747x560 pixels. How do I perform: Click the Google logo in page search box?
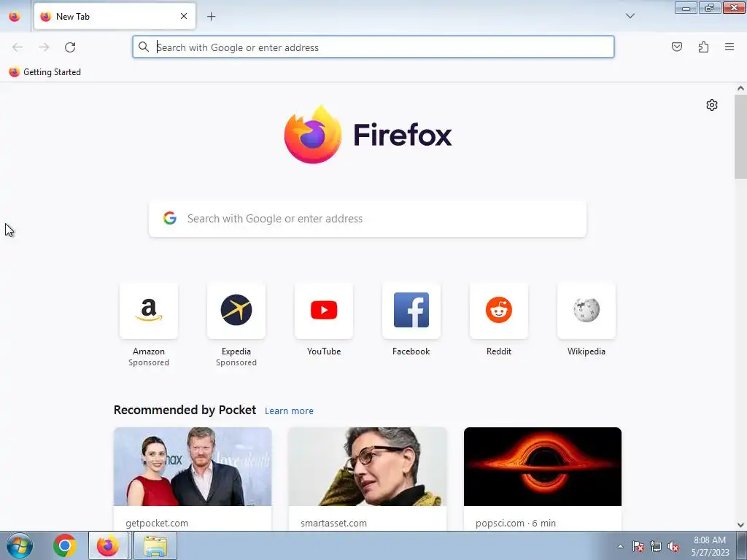[169, 218]
